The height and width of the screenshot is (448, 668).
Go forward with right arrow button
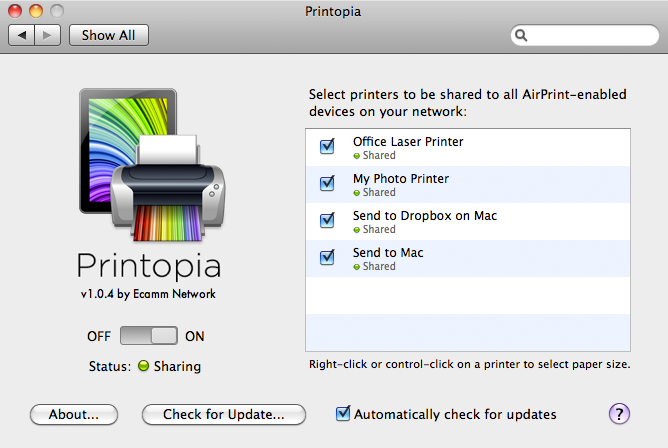coord(47,35)
